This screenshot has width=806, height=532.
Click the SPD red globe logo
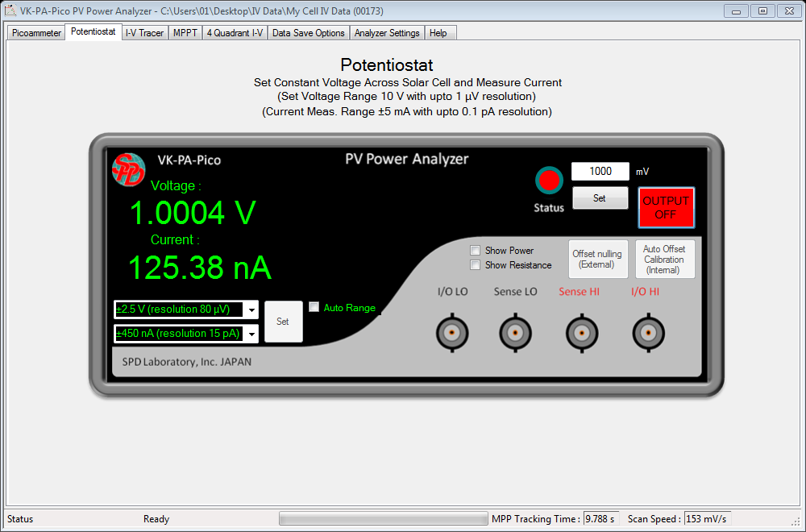point(128,169)
